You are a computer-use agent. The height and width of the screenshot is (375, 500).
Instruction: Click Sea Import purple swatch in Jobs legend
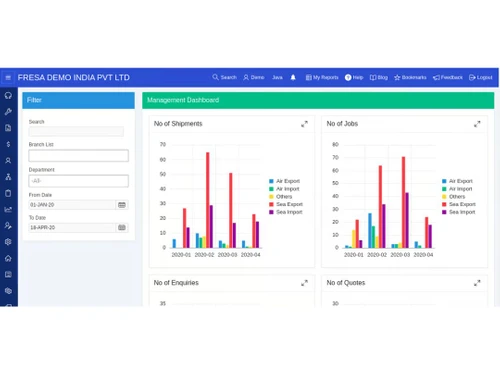[444, 212]
